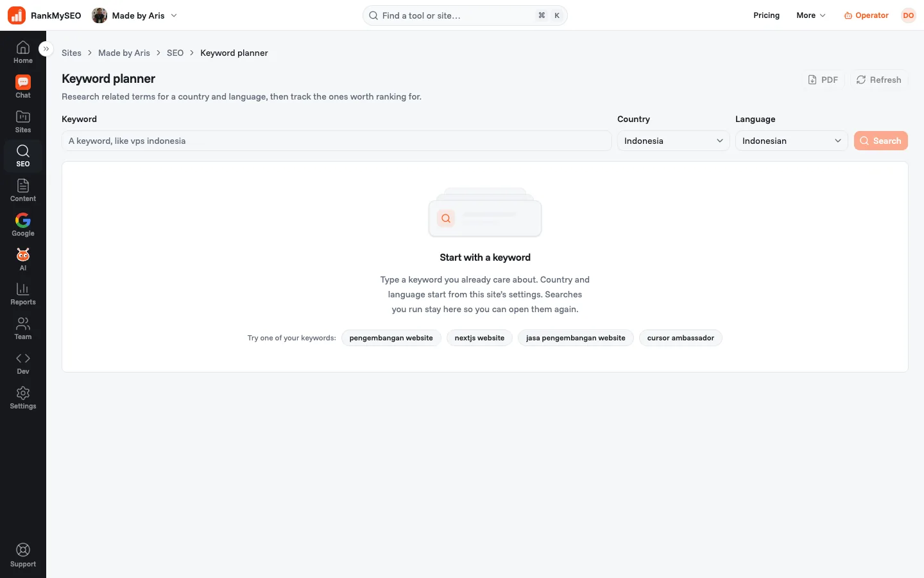Viewport: 924px width, 578px height.
Task: Click the RankMySEO logo
Action: [x=44, y=15]
